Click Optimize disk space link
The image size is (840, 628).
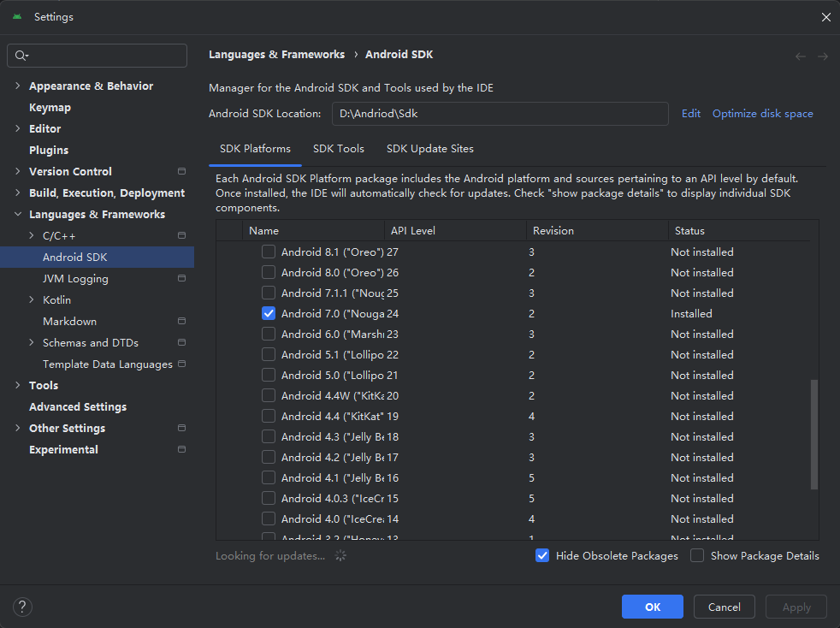tap(762, 114)
